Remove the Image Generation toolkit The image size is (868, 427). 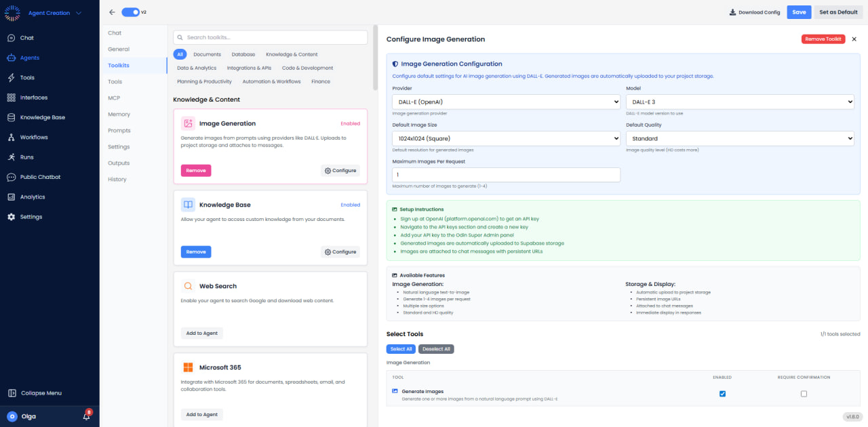(x=196, y=171)
